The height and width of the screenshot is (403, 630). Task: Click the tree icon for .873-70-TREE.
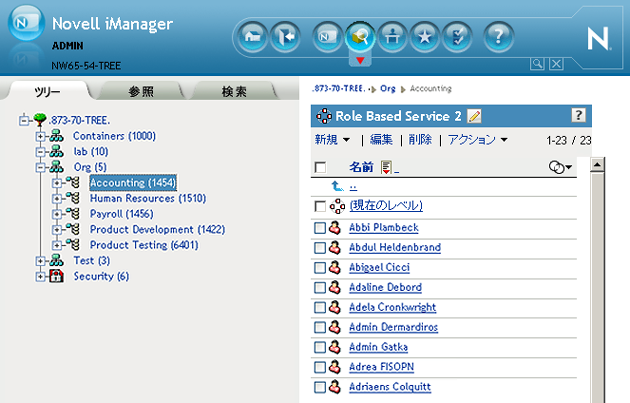(40, 119)
